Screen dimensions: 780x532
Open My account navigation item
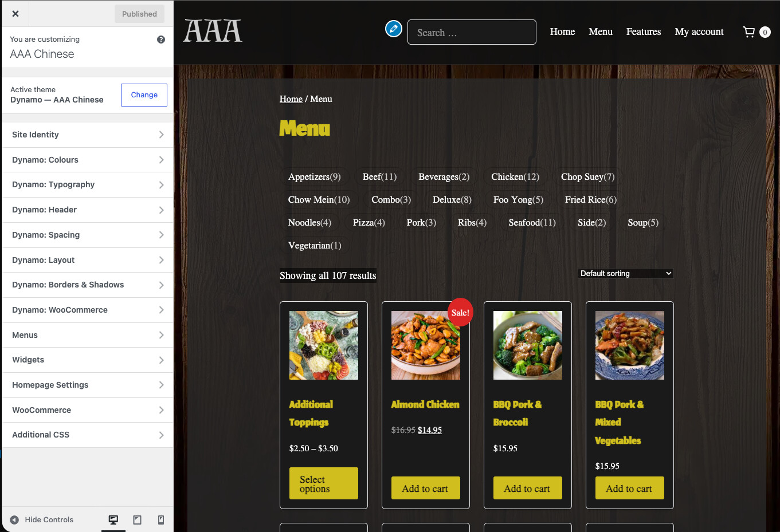coord(699,31)
